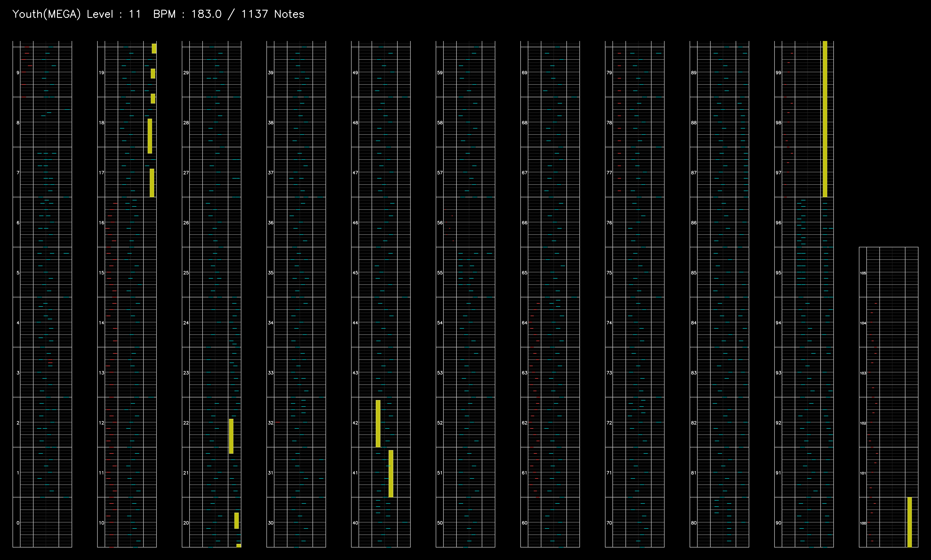This screenshot has height=560, width=931.
Task: Click the measure "25" label
Action: [x=186, y=273]
